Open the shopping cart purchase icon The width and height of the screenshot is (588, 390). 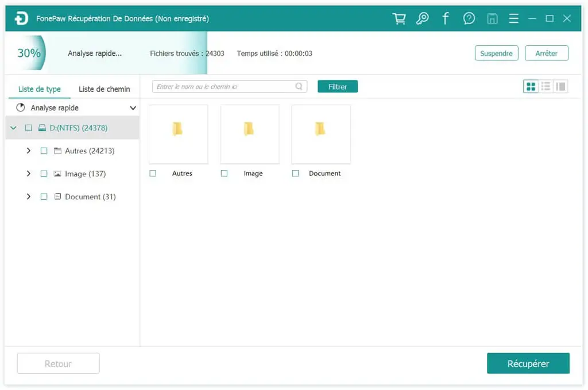tap(399, 19)
